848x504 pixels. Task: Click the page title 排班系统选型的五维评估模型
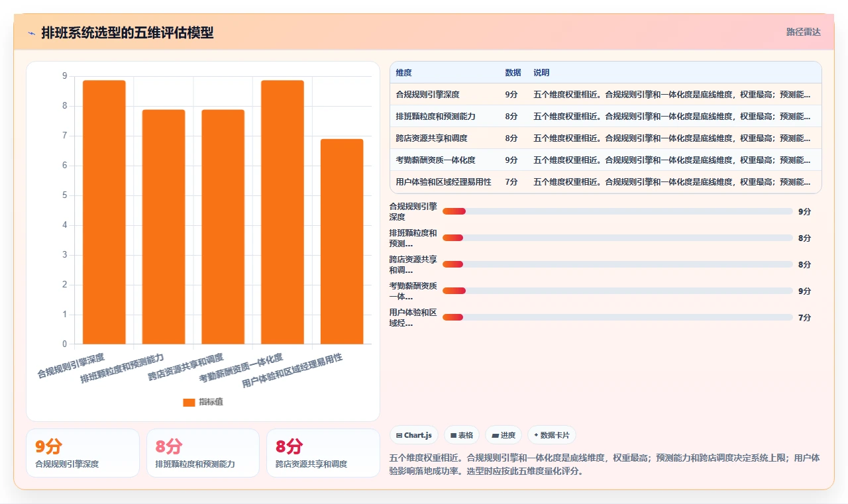[x=127, y=33]
